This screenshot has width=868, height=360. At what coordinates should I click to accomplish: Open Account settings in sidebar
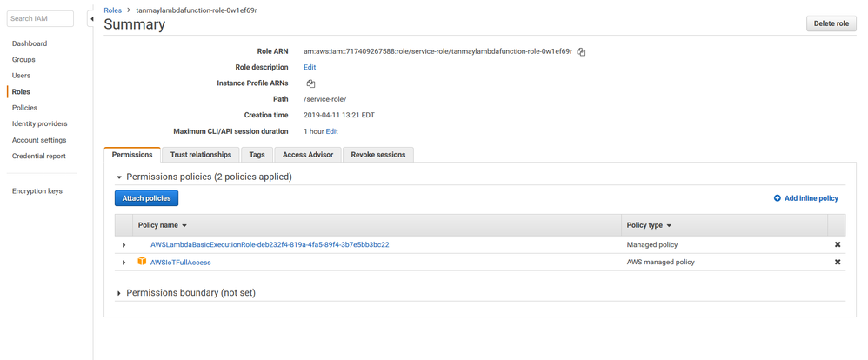(39, 140)
